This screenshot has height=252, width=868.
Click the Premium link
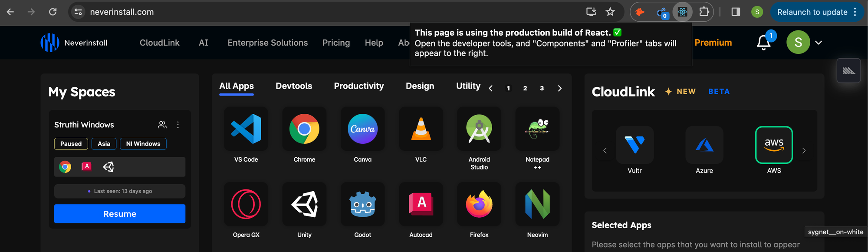pos(713,43)
